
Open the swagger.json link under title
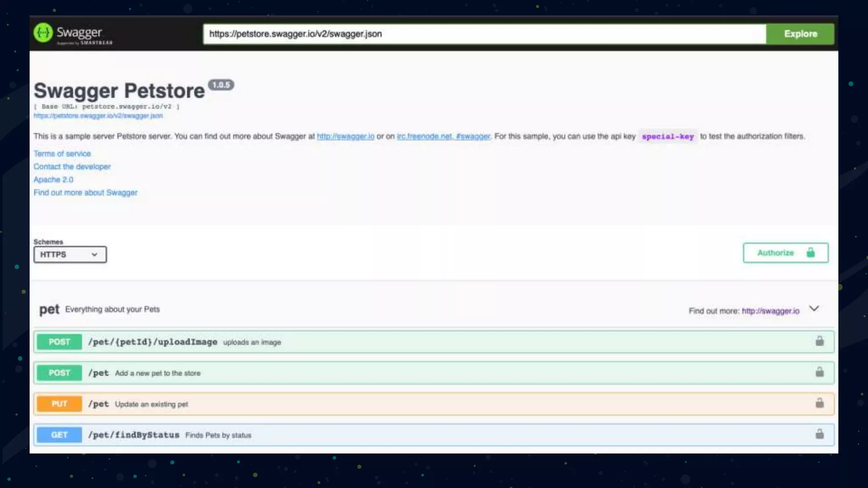click(98, 116)
